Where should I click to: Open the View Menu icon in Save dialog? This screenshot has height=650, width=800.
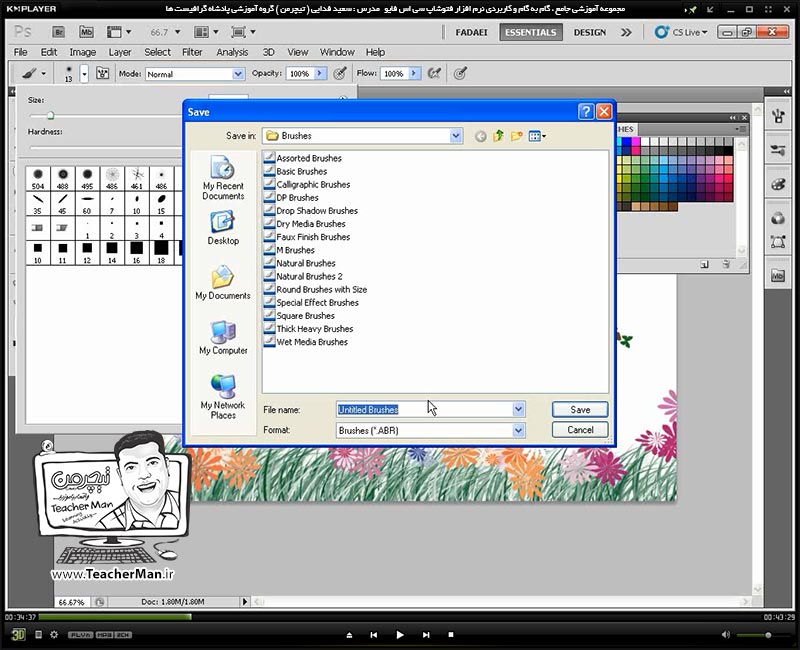click(537, 136)
